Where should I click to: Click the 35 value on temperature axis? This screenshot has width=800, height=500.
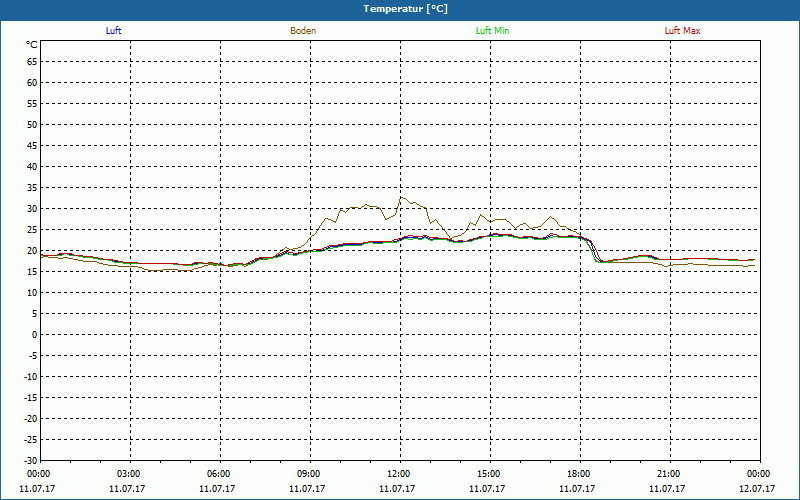(32, 188)
